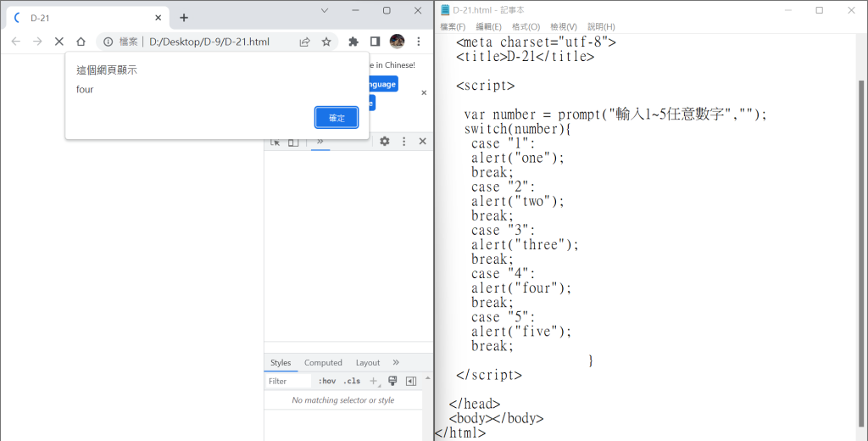
Task: Click the case "4": line
Action: pyautogui.click(x=504, y=273)
